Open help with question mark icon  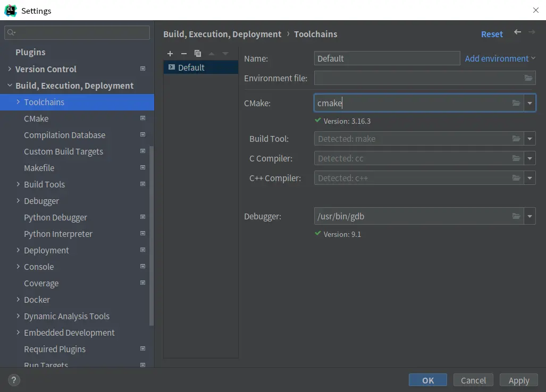tap(14, 380)
